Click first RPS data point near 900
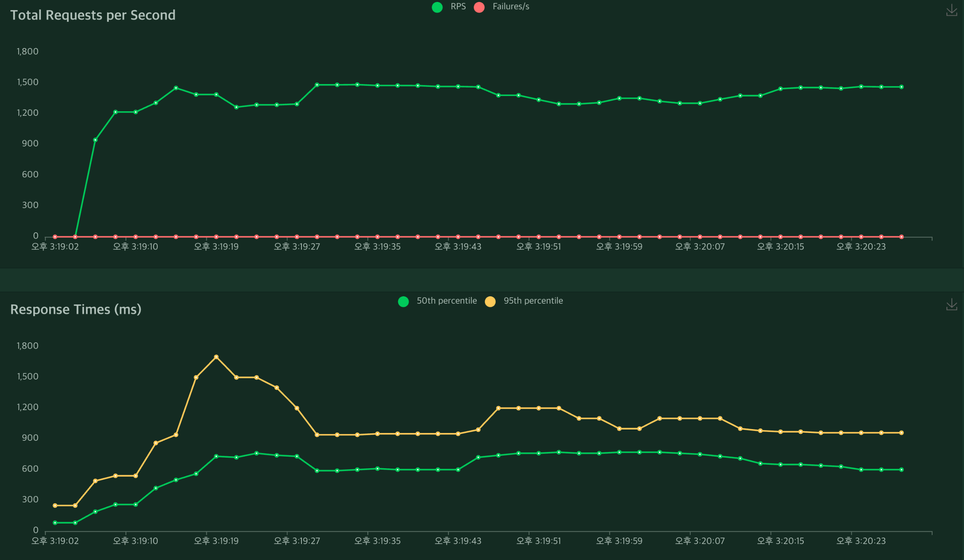The height and width of the screenshot is (560, 964). pyautogui.click(x=95, y=140)
